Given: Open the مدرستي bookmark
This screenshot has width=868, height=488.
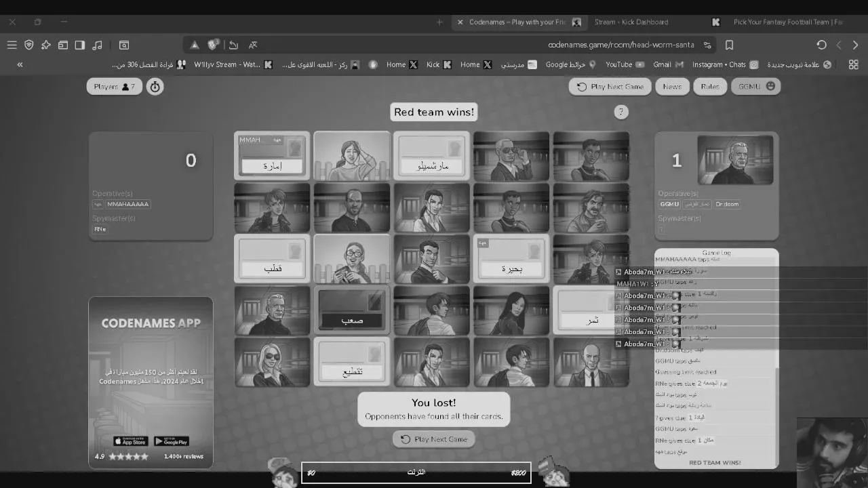Looking at the screenshot, I should 519,64.
